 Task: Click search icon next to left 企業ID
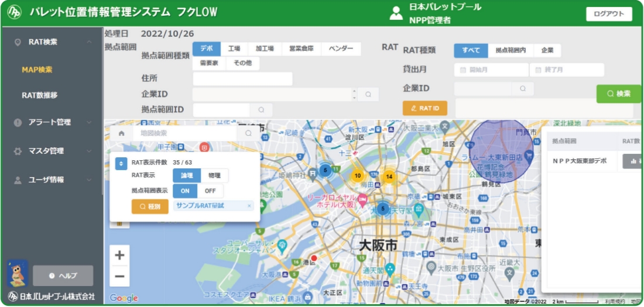[368, 94]
